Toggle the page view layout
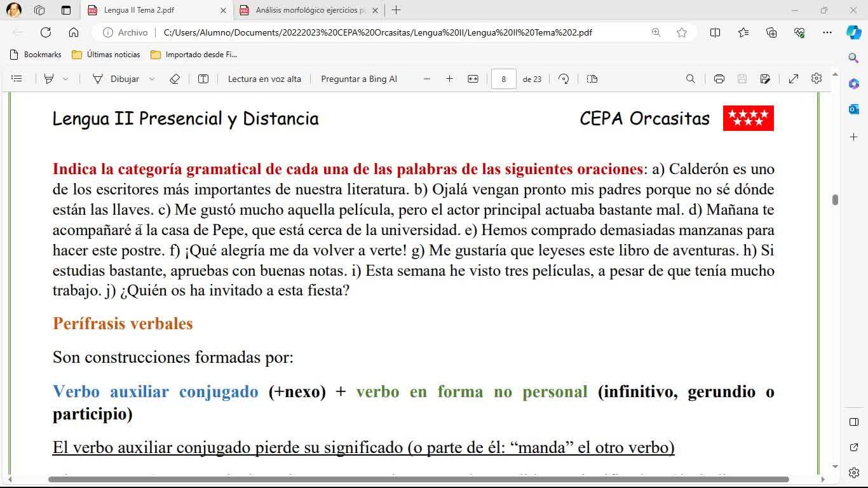 [592, 79]
